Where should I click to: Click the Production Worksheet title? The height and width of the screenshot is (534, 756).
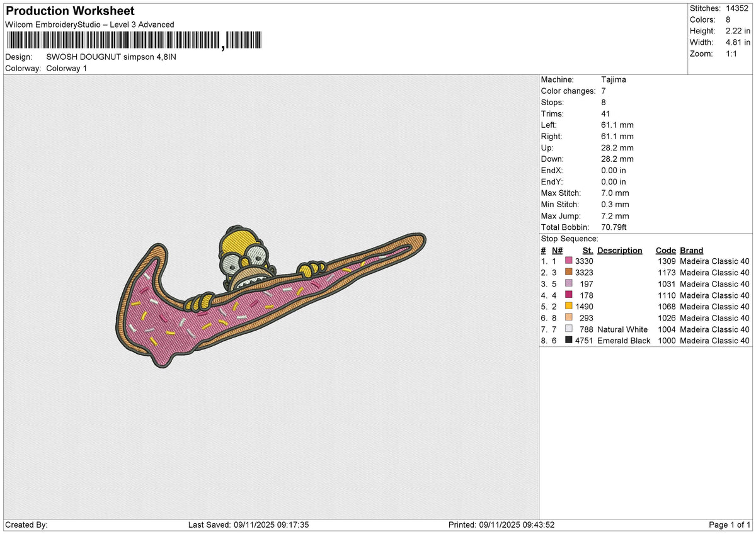69,11
